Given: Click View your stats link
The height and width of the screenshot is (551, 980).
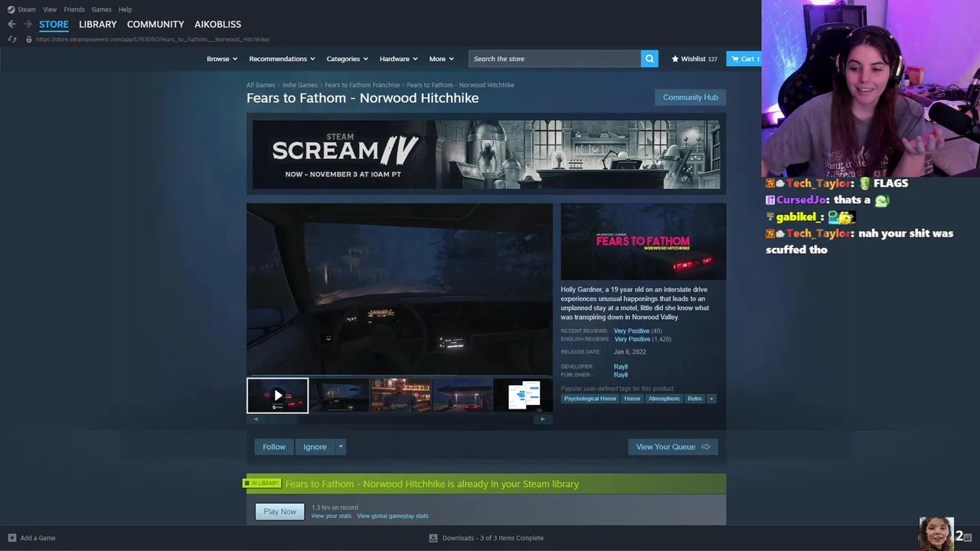Looking at the screenshot, I should (x=332, y=516).
